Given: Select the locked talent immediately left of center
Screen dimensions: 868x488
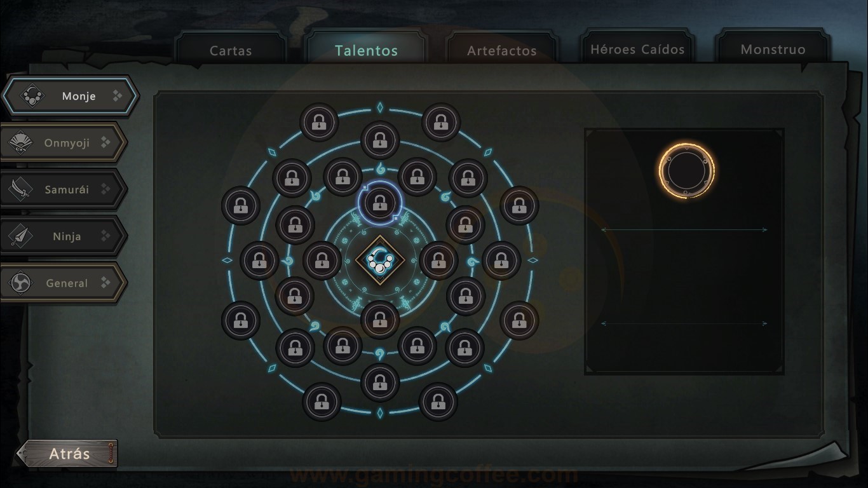Looking at the screenshot, I should 322,261.
